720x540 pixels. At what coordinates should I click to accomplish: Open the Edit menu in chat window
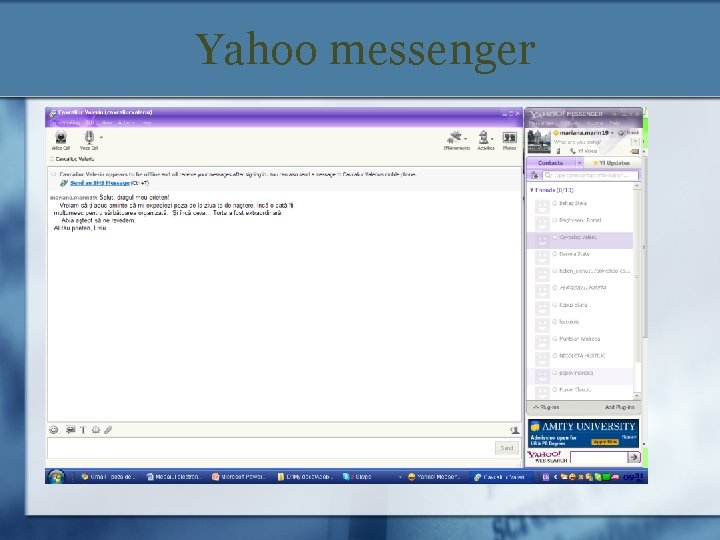(90, 123)
